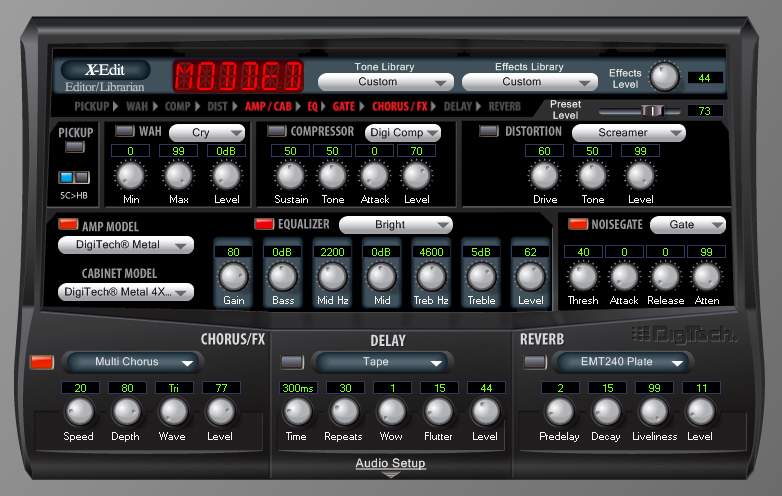Screen dimensions: 782x496
Task: Click the Delay Repeats knob
Action: pos(344,412)
